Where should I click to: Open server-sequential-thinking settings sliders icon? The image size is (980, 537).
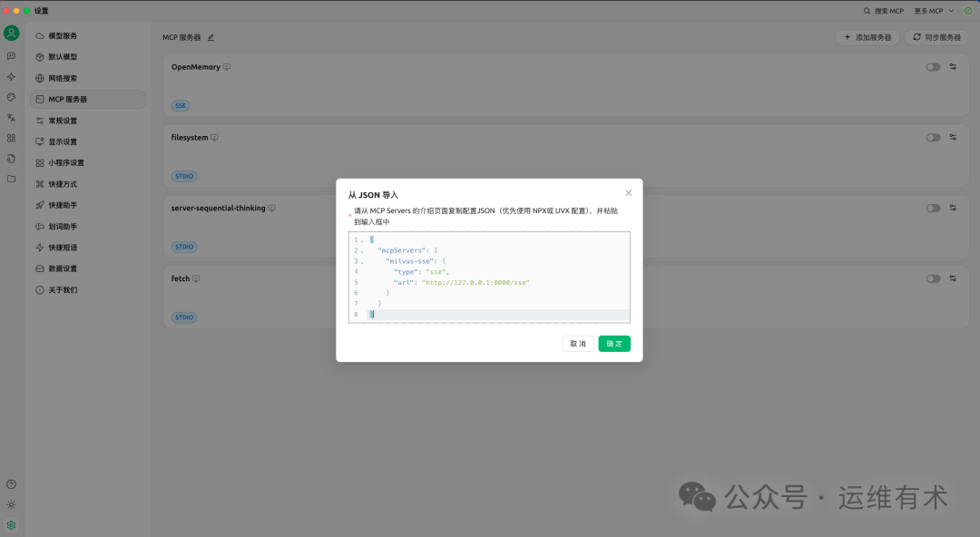[x=953, y=208]
